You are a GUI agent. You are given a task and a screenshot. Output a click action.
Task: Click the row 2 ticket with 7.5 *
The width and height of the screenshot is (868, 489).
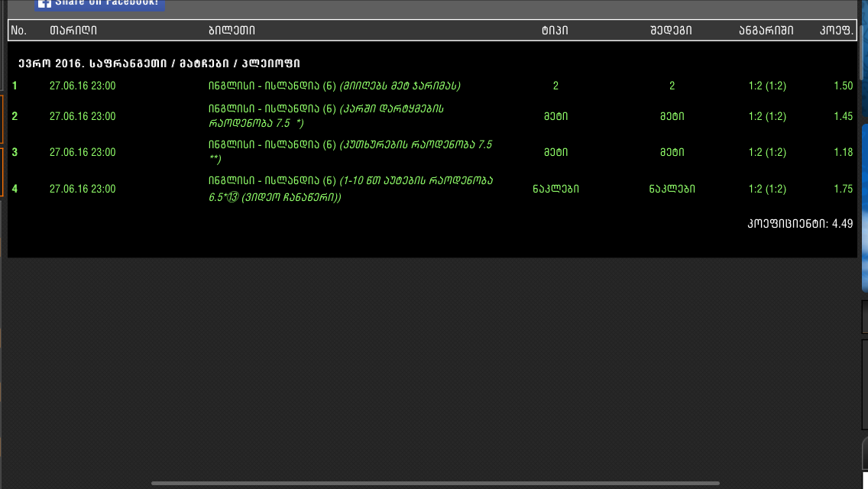click(x=326, y=115)
